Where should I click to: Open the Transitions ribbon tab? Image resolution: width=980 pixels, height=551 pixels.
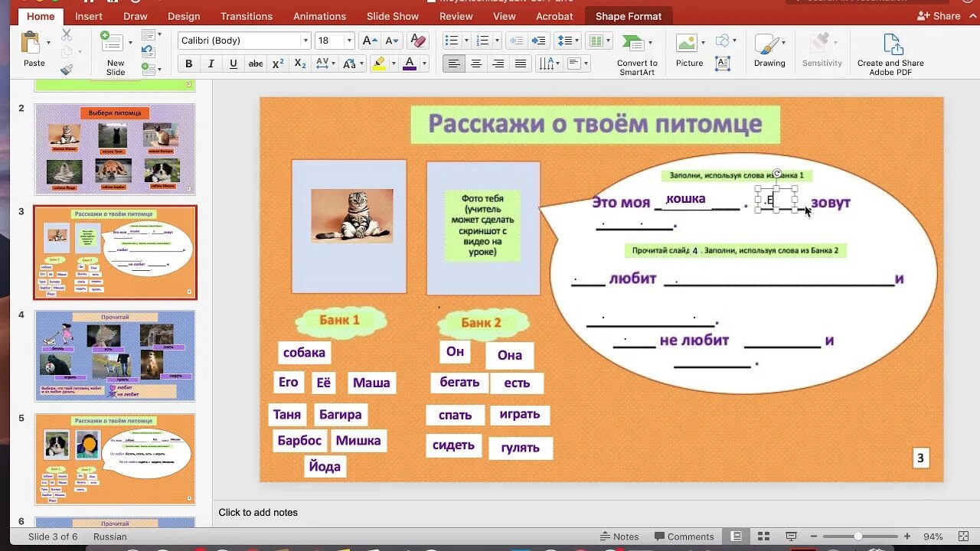247,16
